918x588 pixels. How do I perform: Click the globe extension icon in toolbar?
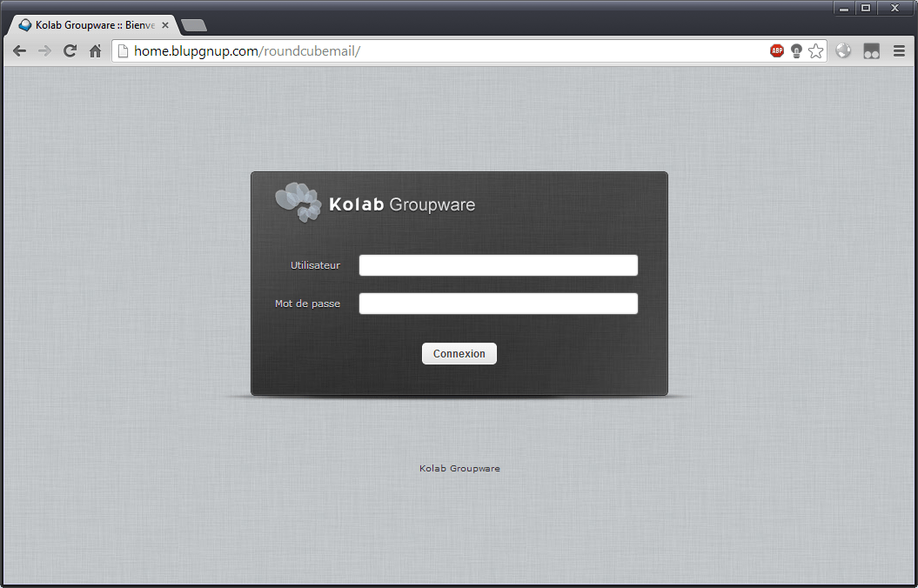[843, 51]
